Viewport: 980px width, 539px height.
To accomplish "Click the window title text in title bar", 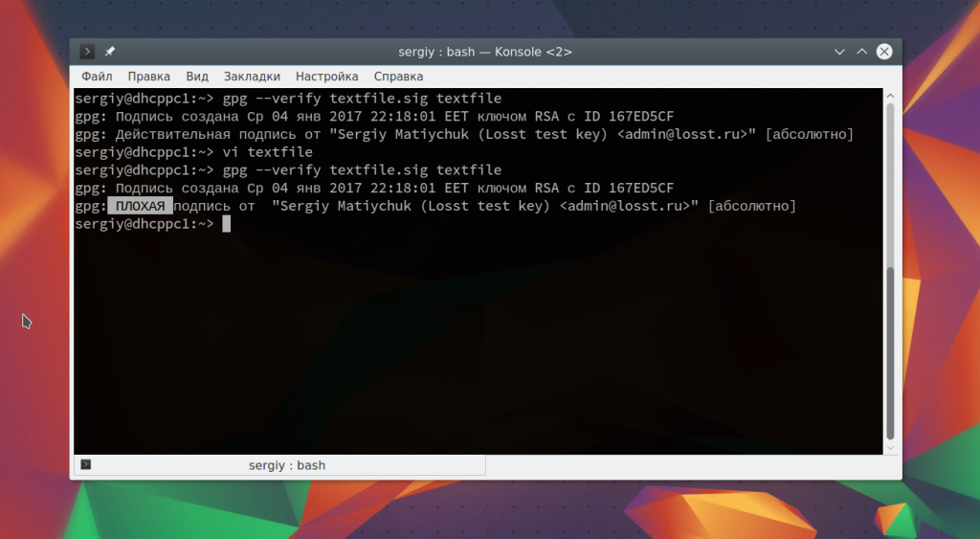I will tap(485, 52).
